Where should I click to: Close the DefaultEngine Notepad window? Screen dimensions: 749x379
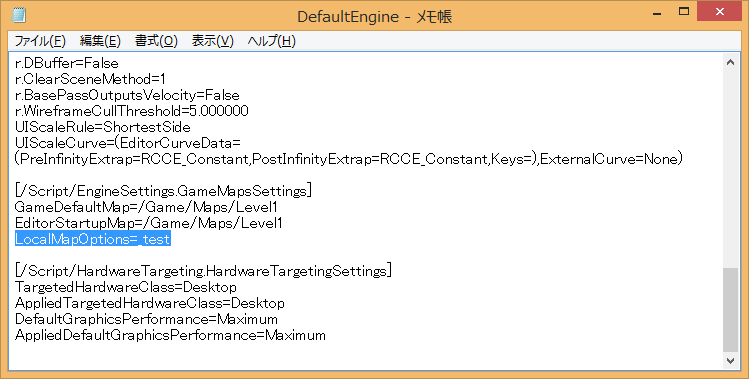pyautogui.click(x=718, y=11)
